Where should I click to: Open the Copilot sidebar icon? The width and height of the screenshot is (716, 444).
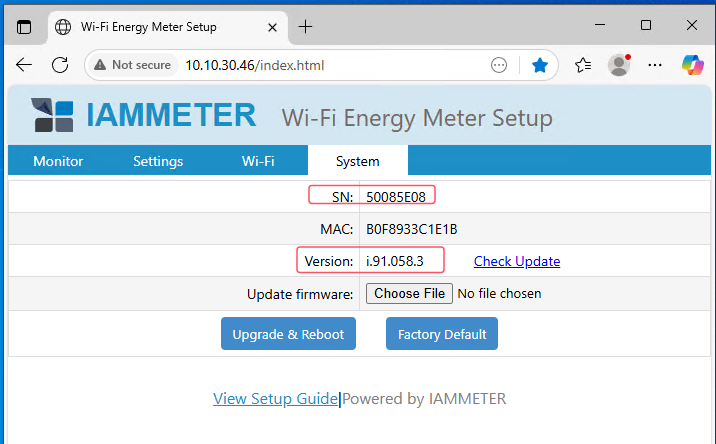692,65
